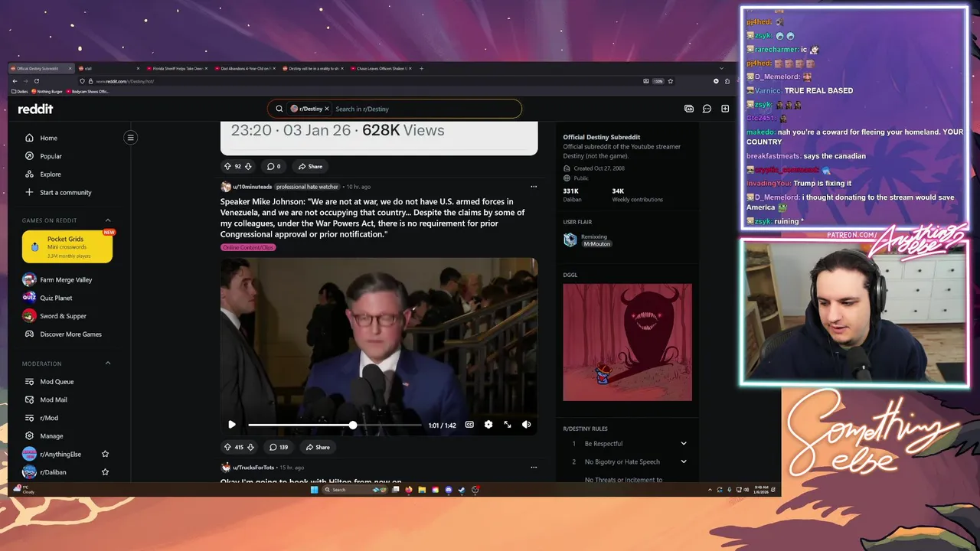Open Reddit chat icon
Viewport: 980px width, 551px height.
tap(707, 109)
